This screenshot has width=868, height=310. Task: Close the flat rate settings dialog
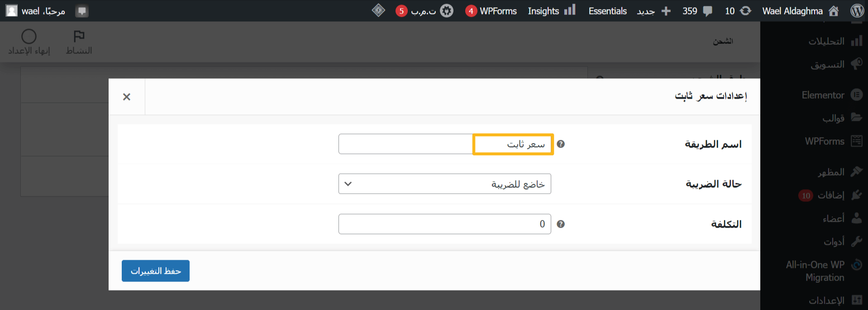pos(127,97)
